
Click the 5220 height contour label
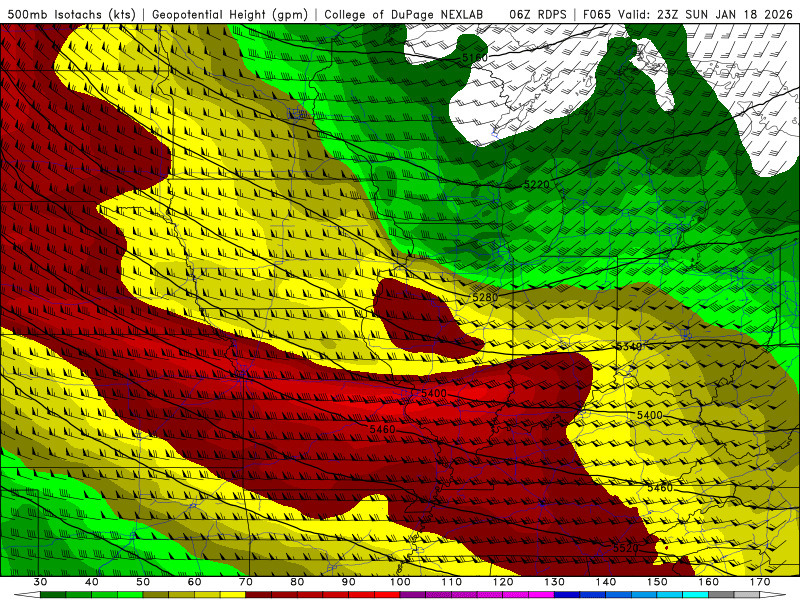(537, 184)
